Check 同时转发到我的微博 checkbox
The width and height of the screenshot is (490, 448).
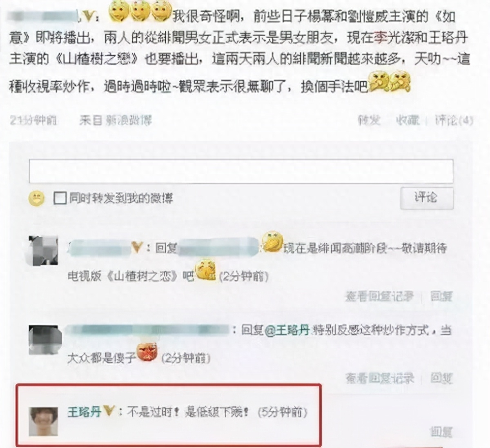(60, 198)
